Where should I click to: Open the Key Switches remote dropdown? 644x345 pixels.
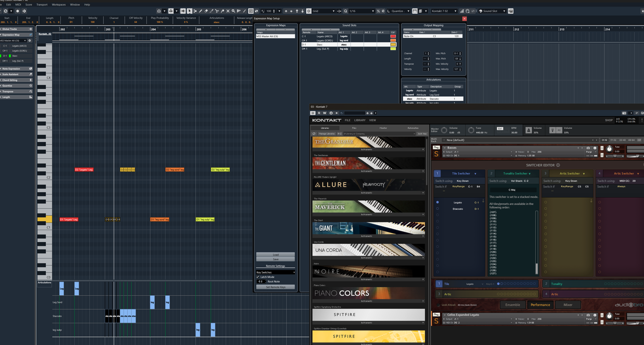point(276,273)
